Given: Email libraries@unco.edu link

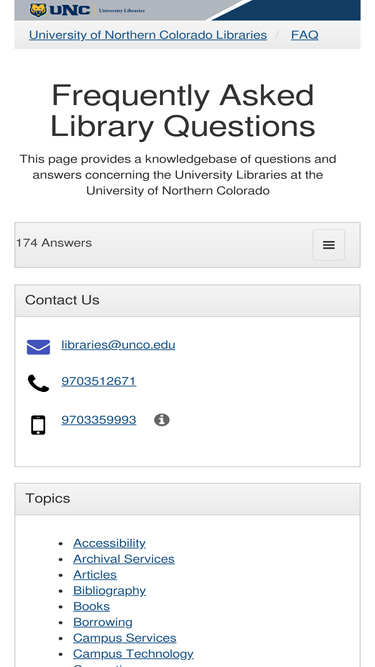Looking at the screenshot, I should click(118, 345).
